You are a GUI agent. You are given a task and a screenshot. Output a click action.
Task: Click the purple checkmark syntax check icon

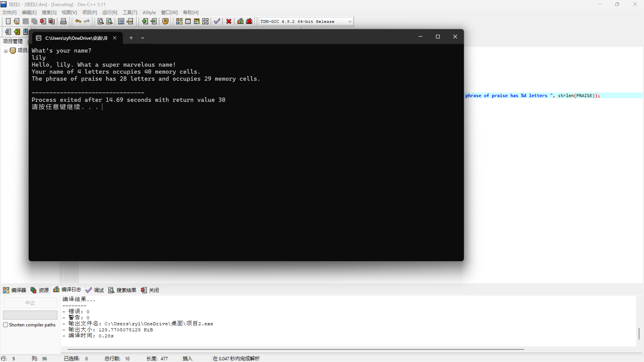pyautogui.click(x=217, y=21)
